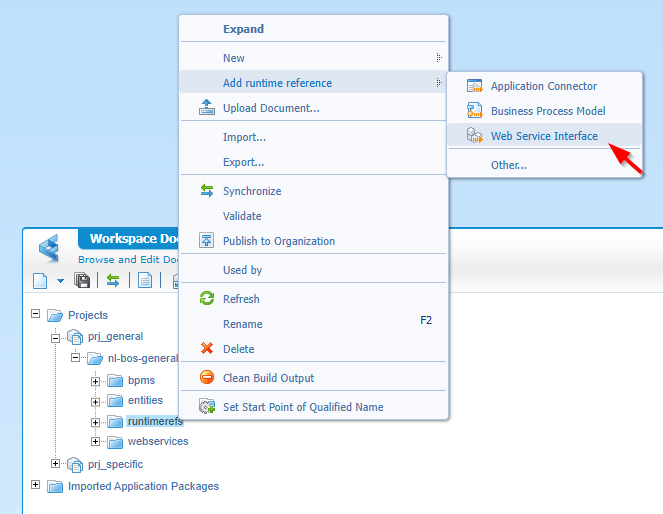Collapse the Projects tree node

[37, 314]
